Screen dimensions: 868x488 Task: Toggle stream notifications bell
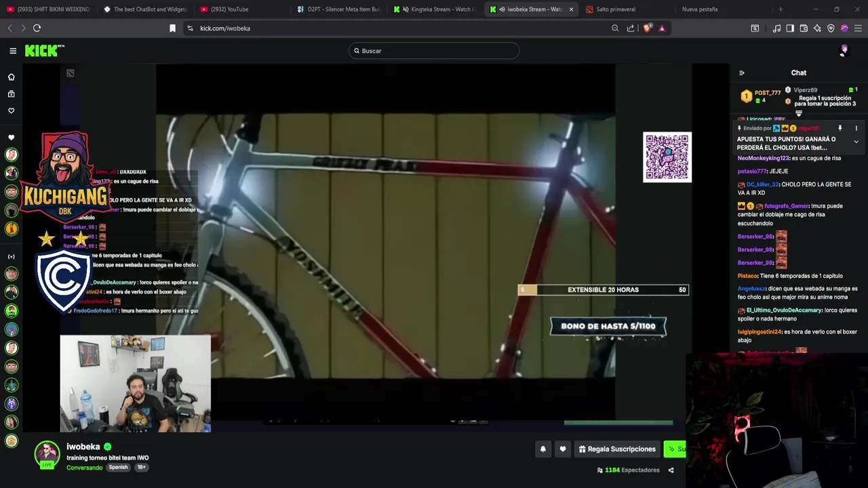click(x=542, y=449)
